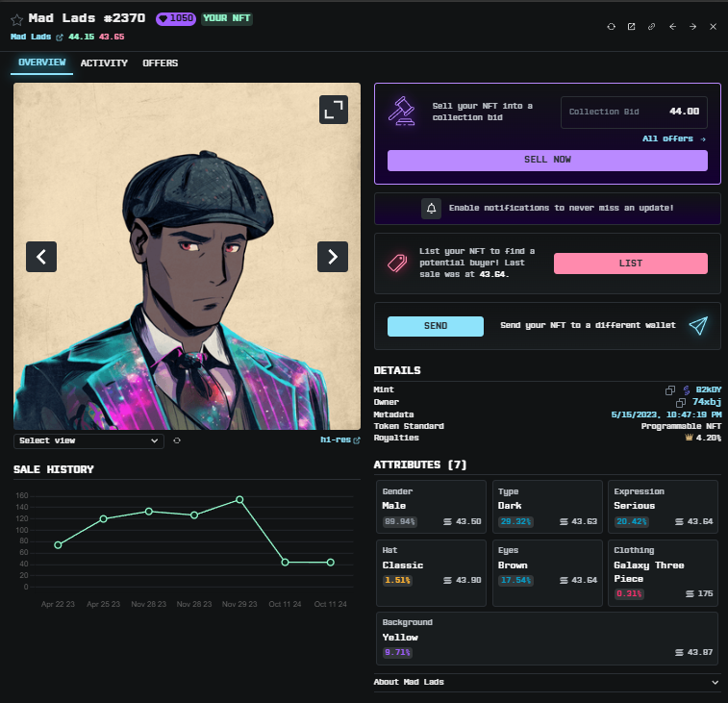This screenshot has height=703, width=728.
Task: Click the 74xbj owner address link
Action: [x=707, y=402]
